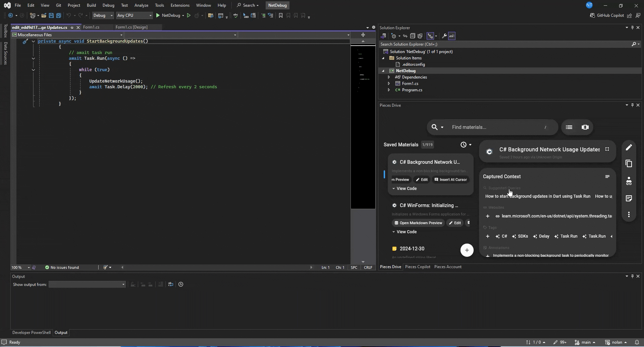Click Collapse All in Solution Explorer

click(413, 36)
